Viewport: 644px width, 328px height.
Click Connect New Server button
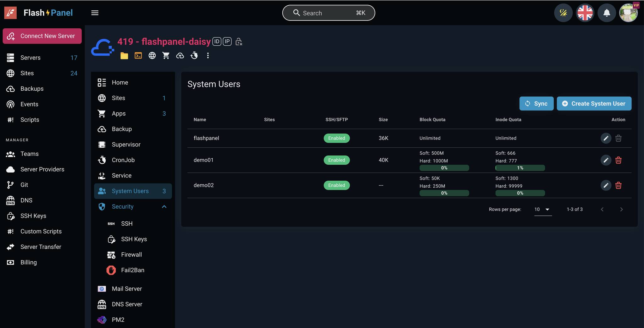pyautogui.click(x=42, y=36)
